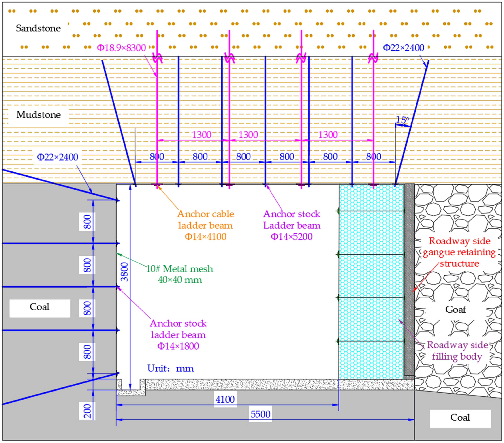Click the left Coal label box
Viewport: 504px width, 443px height.
[40, 307]
